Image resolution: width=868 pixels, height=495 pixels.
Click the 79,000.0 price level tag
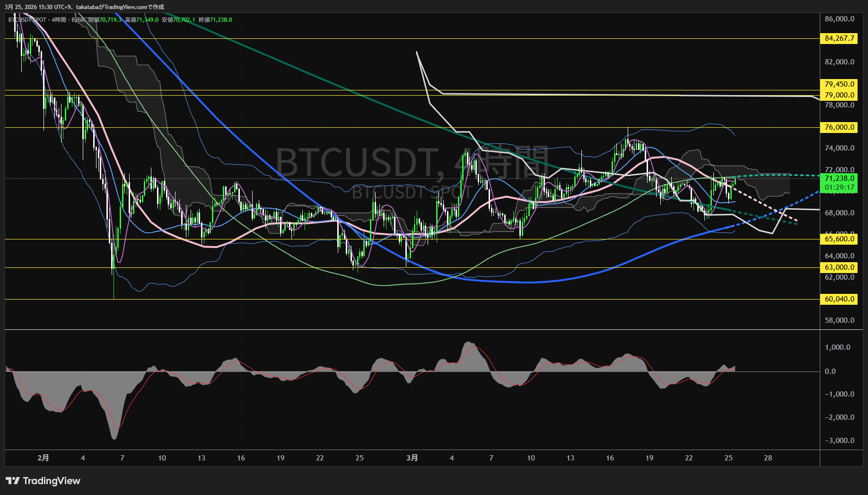[839, 95]
